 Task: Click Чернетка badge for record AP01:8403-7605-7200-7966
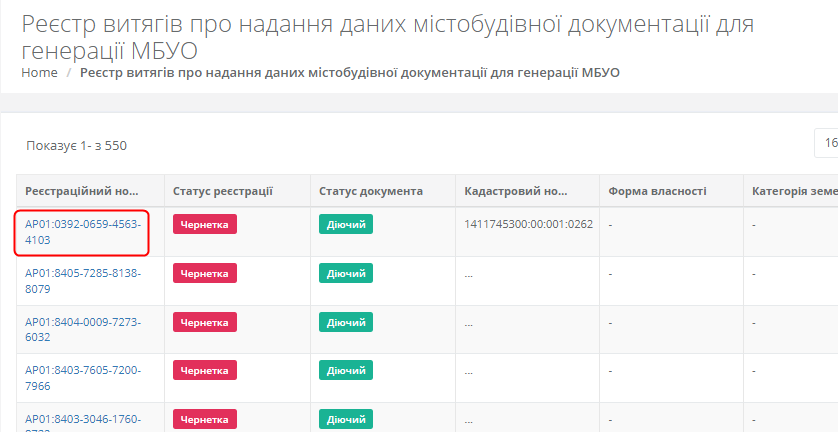204,370
